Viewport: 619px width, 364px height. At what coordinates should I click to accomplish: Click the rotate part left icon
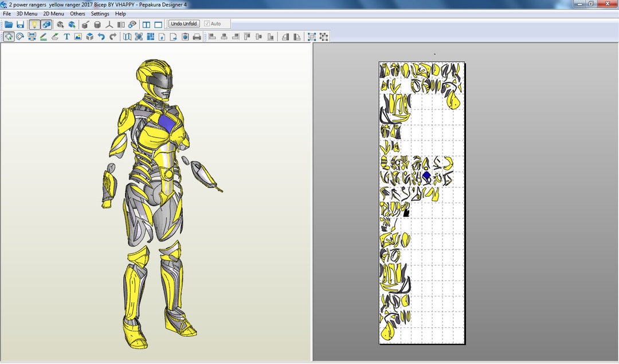click(286, 36)
